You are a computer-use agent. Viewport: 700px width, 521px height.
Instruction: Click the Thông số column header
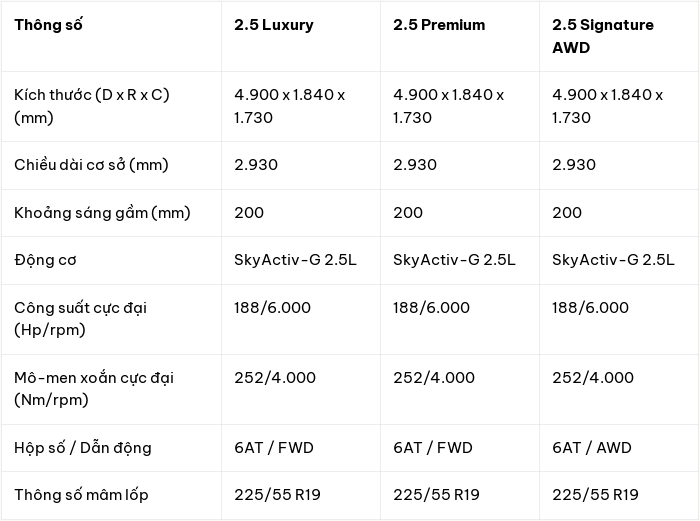[x=48, y=25]
